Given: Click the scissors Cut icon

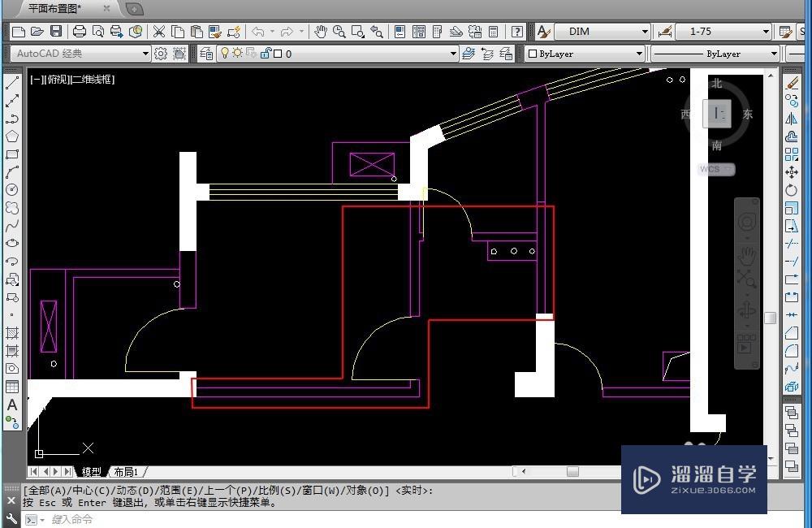Looking at the screenshot, I should [159, 32].
